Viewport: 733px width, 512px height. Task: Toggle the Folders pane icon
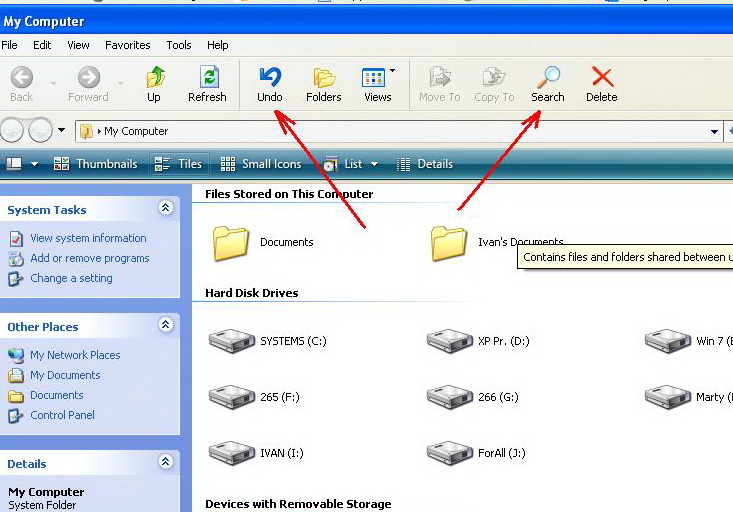pyautogui.click(x=323, y=78)
